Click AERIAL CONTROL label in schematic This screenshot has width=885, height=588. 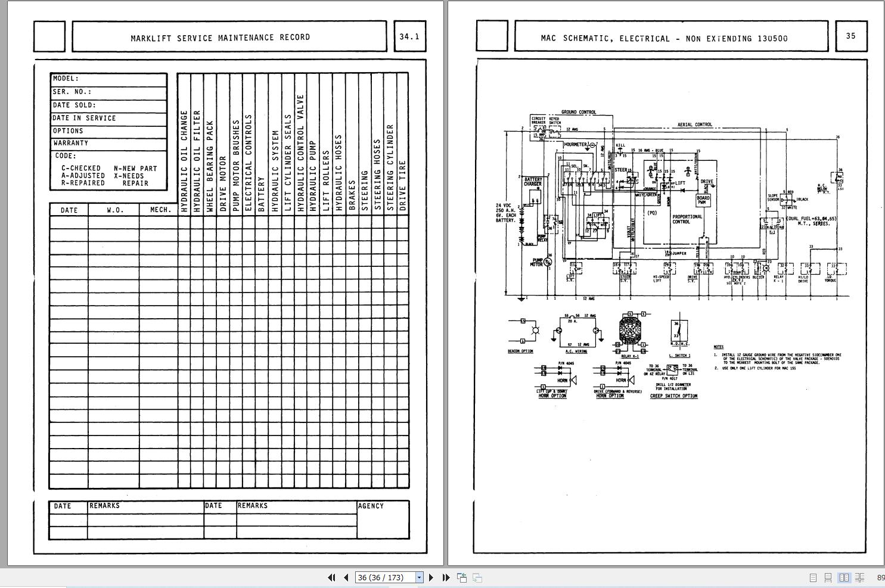pos(695,125)
